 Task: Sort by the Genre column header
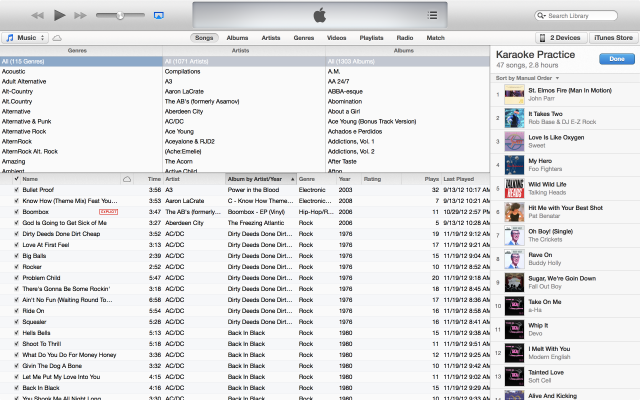point(317,179)
